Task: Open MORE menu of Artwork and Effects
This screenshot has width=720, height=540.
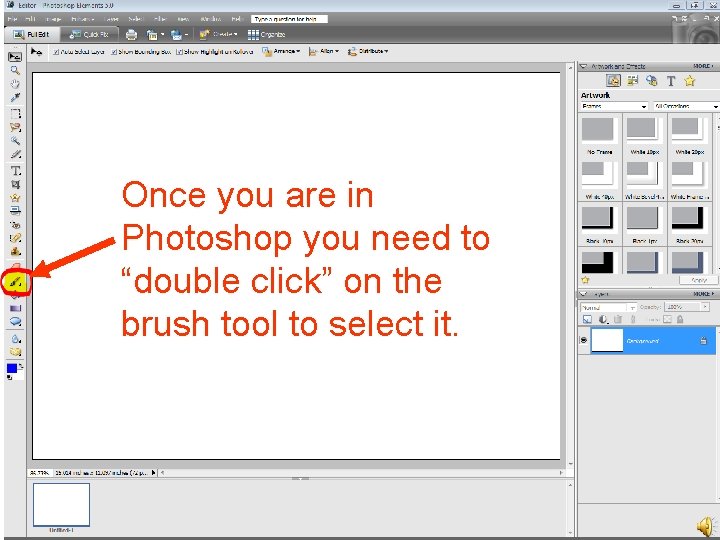Action: (703, 66)
